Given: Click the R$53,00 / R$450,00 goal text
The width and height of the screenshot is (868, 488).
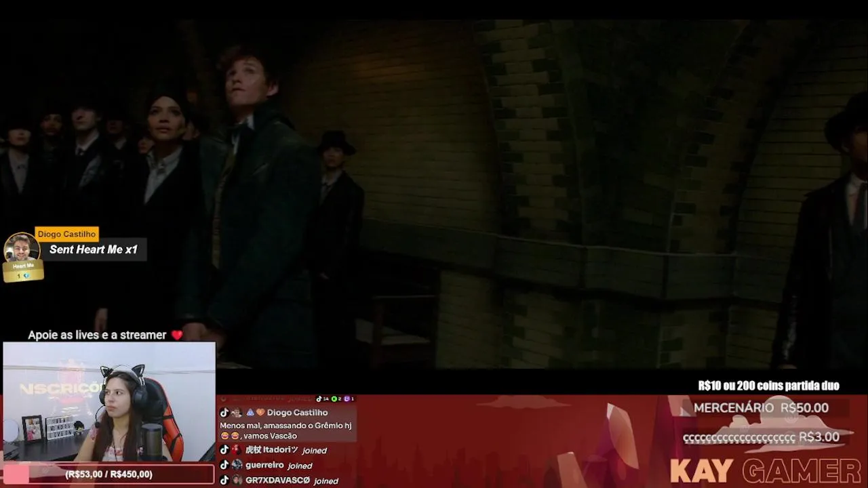Looking at the screenshot, I should click(108, 474).
